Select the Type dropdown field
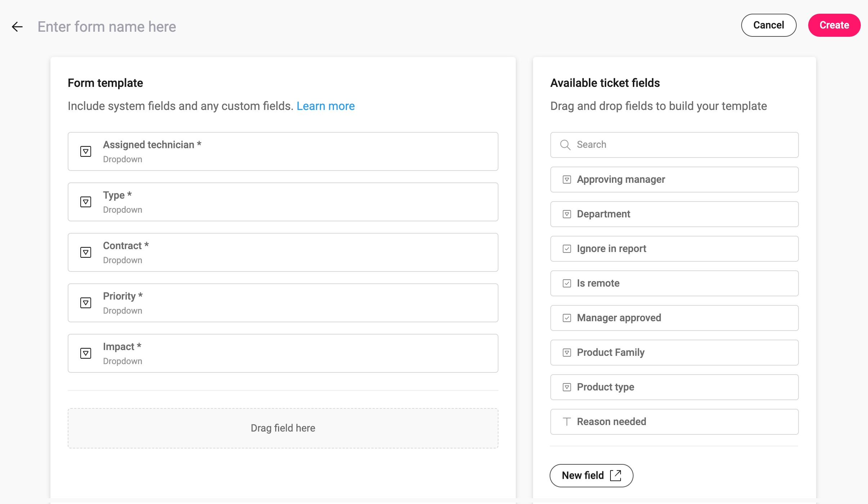868x504 pixels. 283,202
